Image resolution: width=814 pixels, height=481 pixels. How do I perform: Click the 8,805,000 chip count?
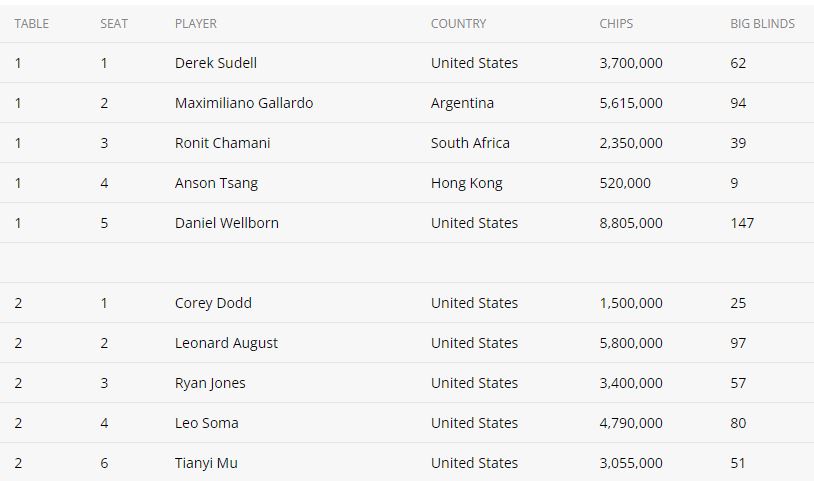(x=631, y=223)
